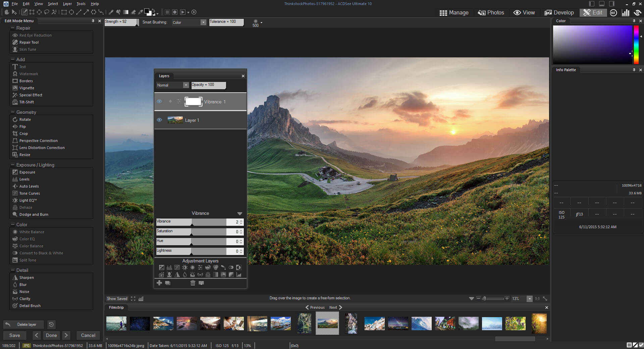The image size is (644, 349).
Task: Duplicate the selected layer
Action: [x=168, y=283]
